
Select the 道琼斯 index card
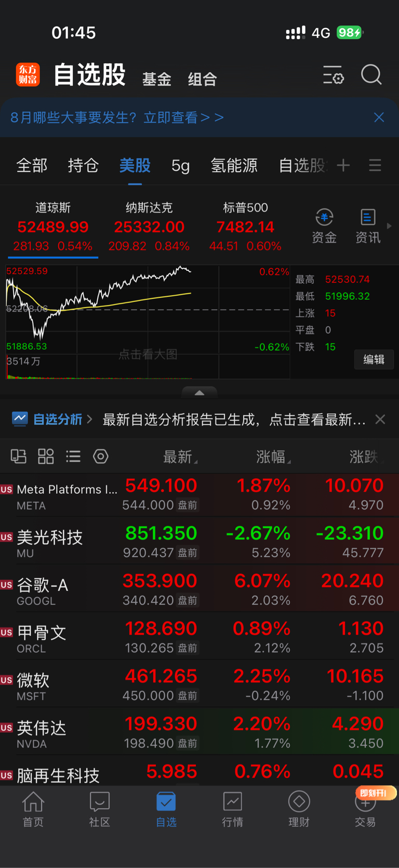tap(53, 227)
